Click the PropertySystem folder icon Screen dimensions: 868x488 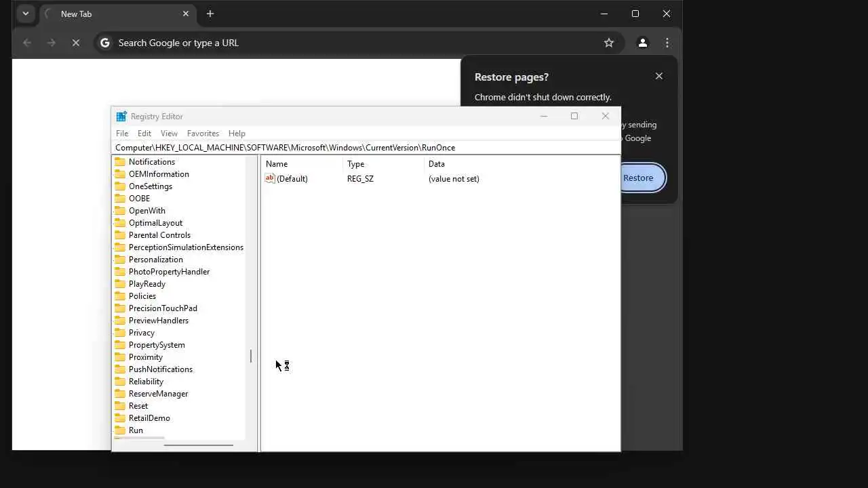point(120,345)
